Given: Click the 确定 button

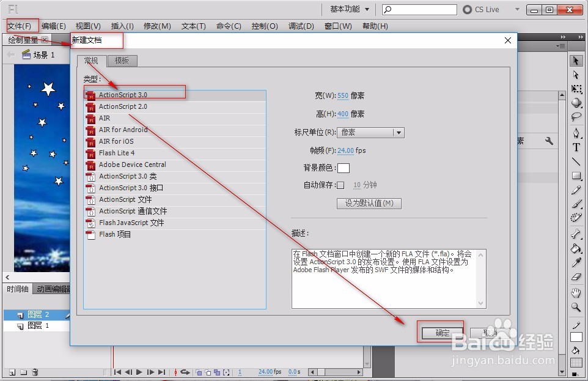Looking at the screenshot, I should click(x=443, y=333).
